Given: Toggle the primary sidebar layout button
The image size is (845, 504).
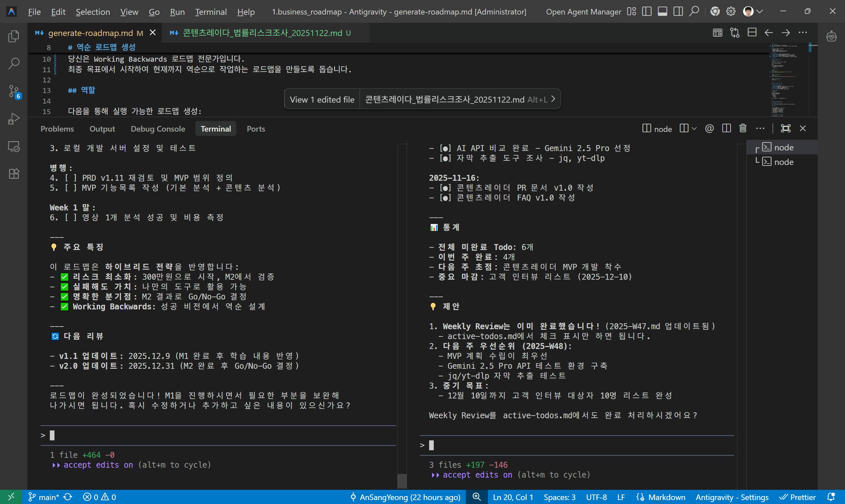Looking at the screenshot, I should coord(647,12).
